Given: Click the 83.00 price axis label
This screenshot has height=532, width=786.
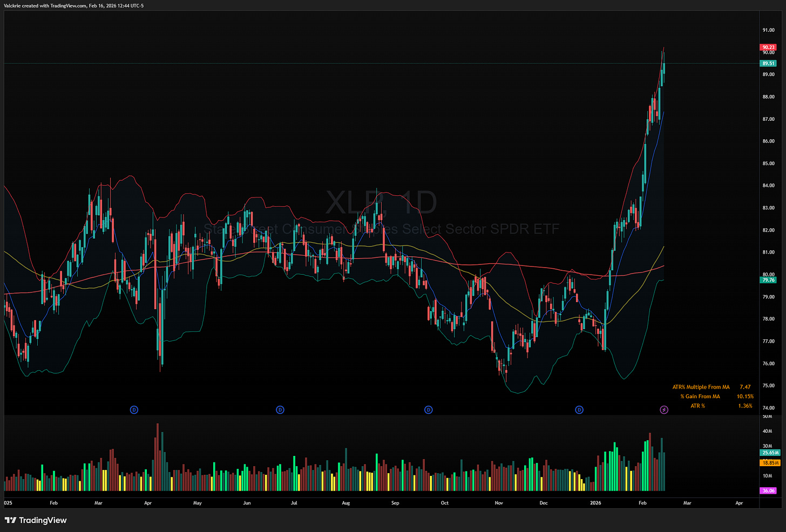Looking at the screenshot, I should pos(768,208).
